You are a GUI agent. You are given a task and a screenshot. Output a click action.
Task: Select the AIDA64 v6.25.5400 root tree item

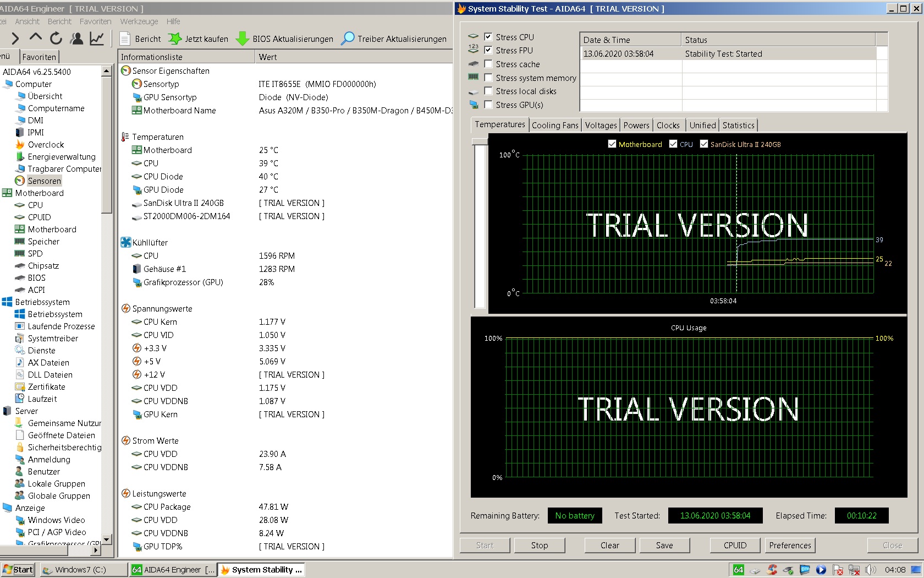tap(36, 72)
